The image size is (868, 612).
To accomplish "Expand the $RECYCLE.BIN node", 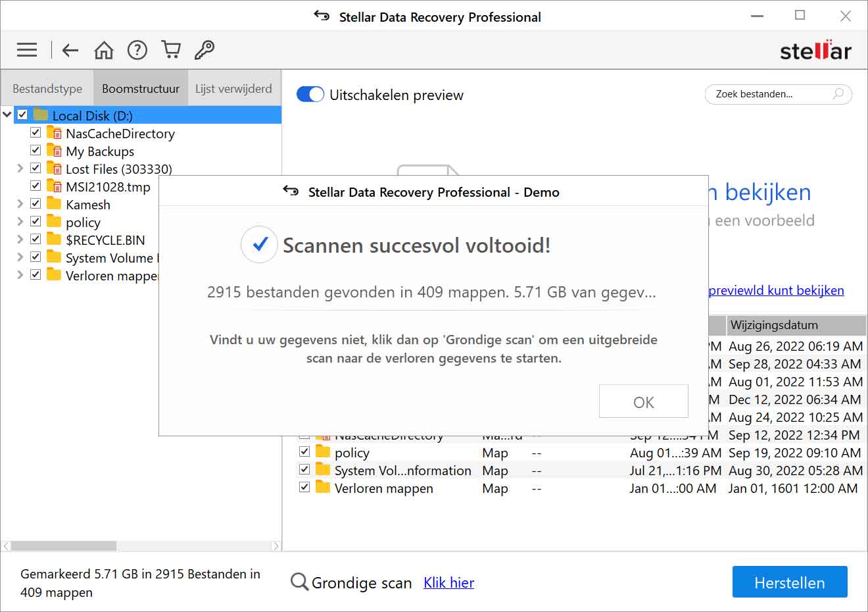I will tap(20, 240).
